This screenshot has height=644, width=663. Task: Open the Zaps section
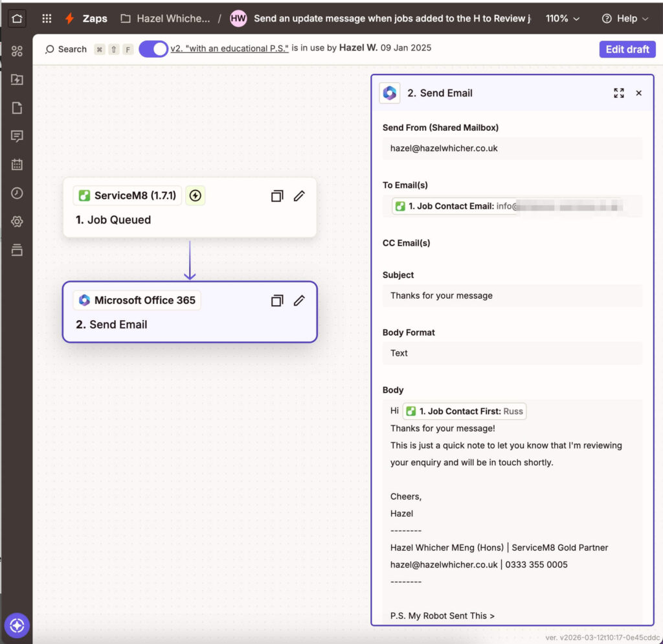coord(95,19)
